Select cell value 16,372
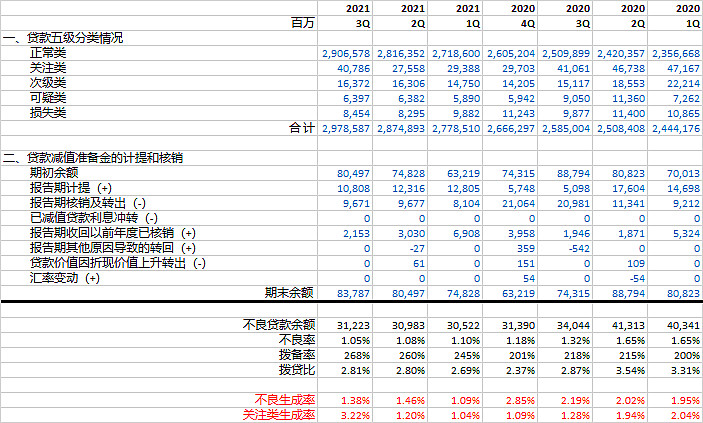The image size is (703, 423). (x=353, y=84)
